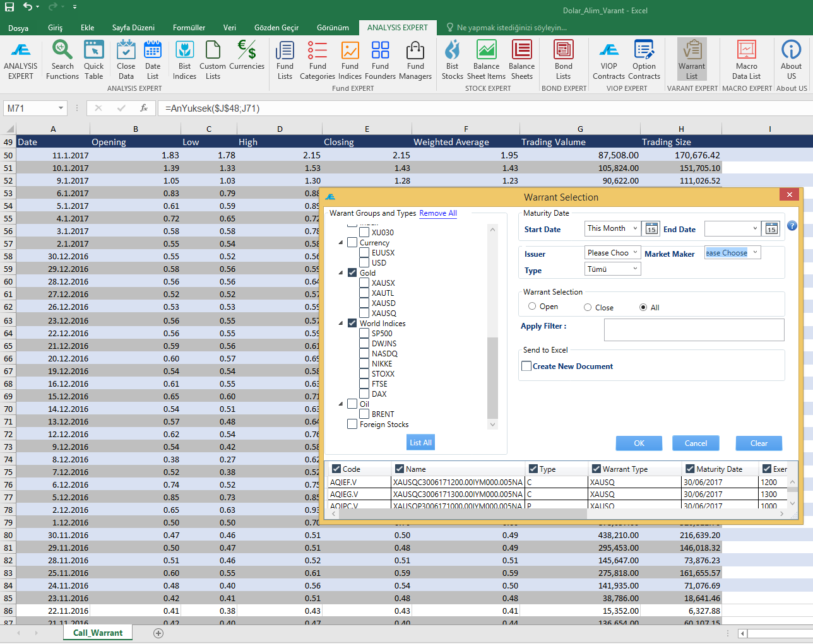Open About US
Viewport: 813px width, 644px height.
coord(791,60)
